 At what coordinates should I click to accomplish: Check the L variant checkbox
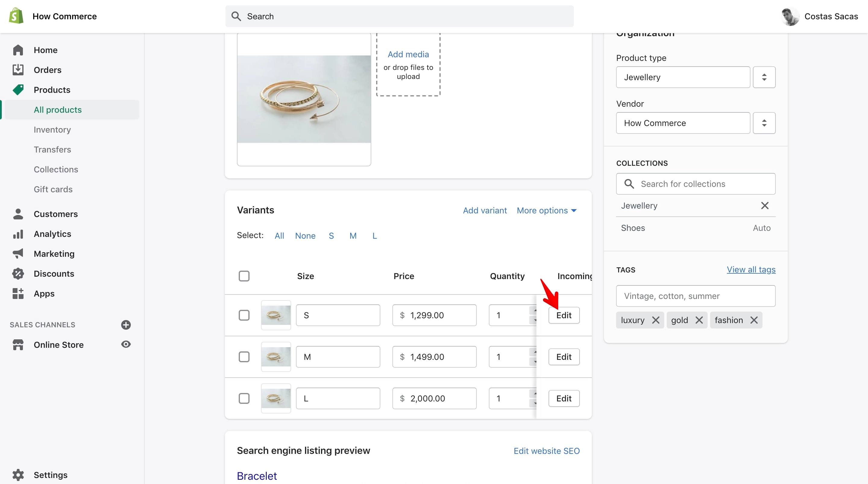pos(244,398)
